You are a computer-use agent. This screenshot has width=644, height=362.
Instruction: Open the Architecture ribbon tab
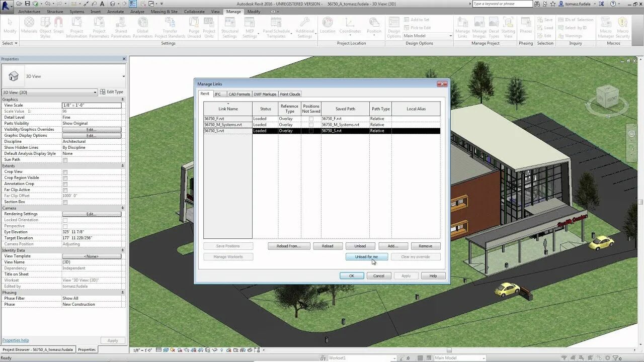click(x=29, y=12)
